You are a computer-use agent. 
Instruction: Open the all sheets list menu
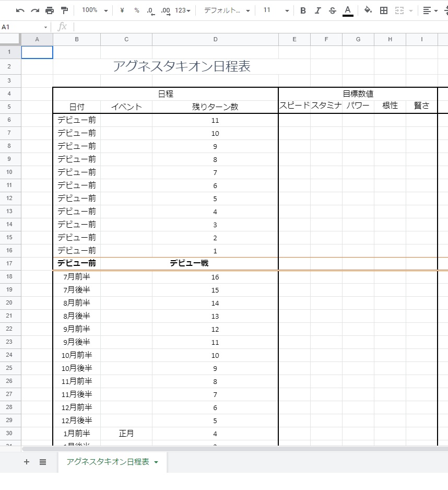[x=43, y=462]
